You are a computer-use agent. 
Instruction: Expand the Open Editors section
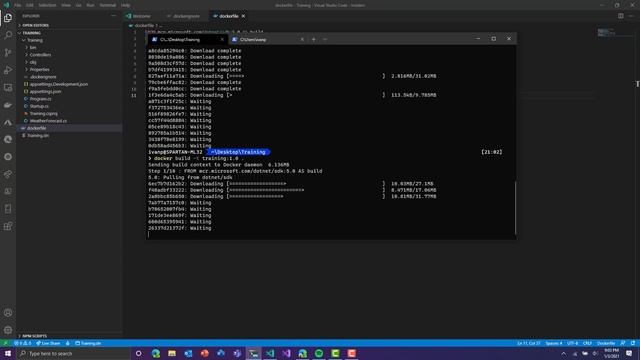[69, 25]
